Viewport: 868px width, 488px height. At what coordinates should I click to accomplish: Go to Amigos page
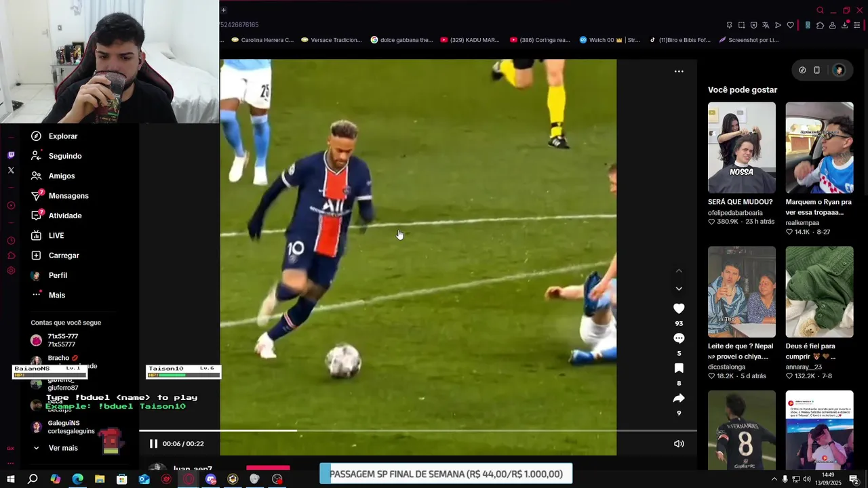(53, 176)
